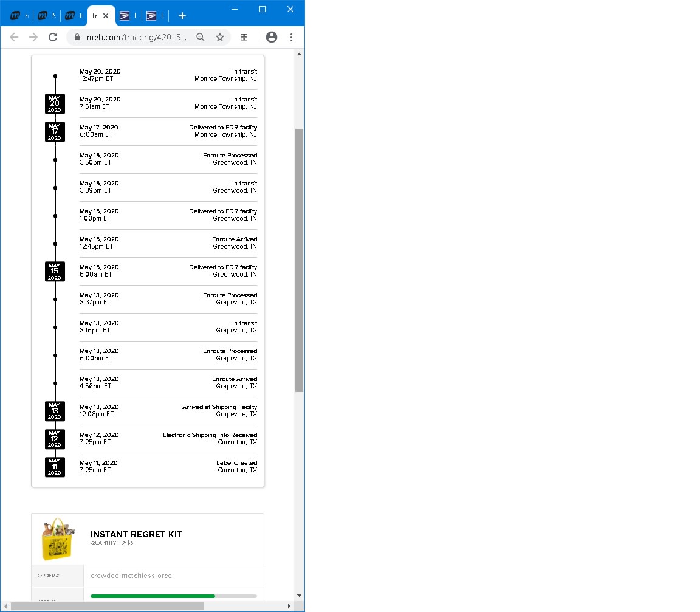The height and width of the screenshot is (612, 700).
Task: Switch to the first USPS tab
Action: 128,16
